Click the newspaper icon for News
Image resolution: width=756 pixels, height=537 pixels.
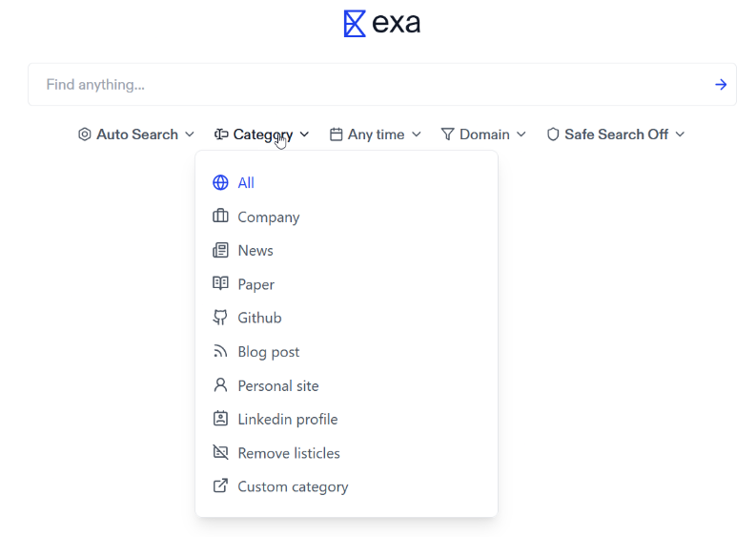(x=220, y=251)
